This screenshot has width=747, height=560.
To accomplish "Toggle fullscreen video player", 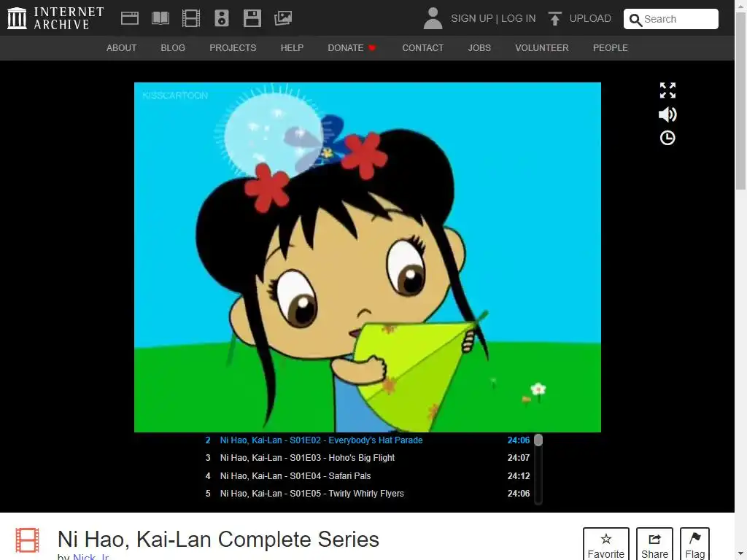I will 667,90.
